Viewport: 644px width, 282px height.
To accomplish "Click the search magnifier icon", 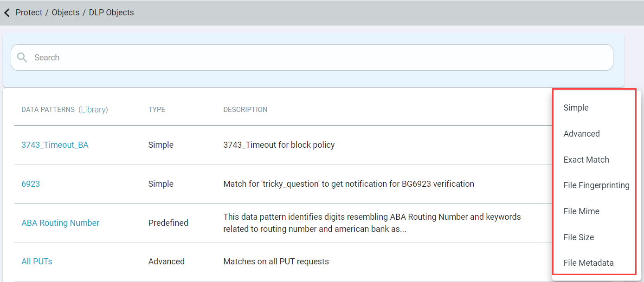I will [x=22, y=57].
